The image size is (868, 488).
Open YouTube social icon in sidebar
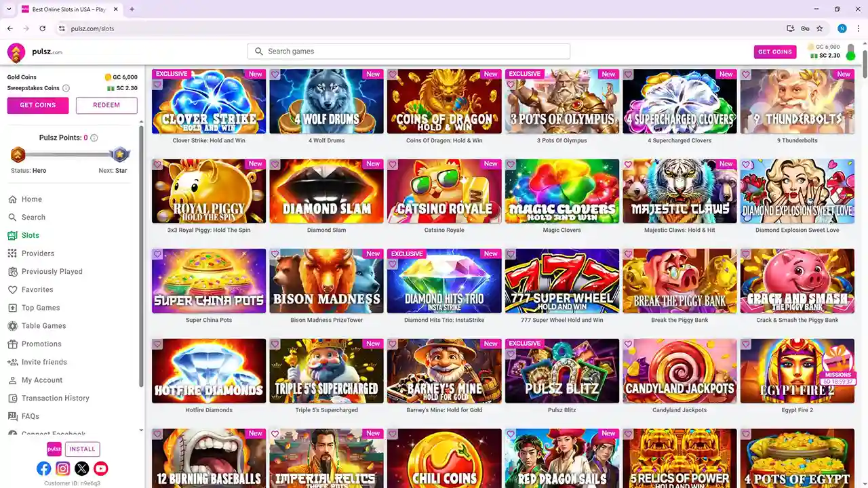coord(100,468)
